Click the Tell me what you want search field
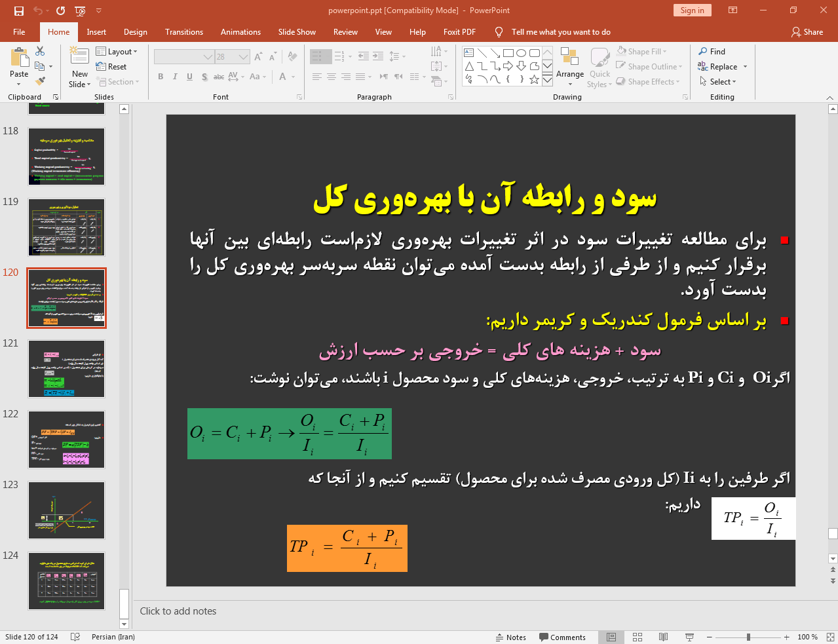838x644 pixels. (561, 31)
